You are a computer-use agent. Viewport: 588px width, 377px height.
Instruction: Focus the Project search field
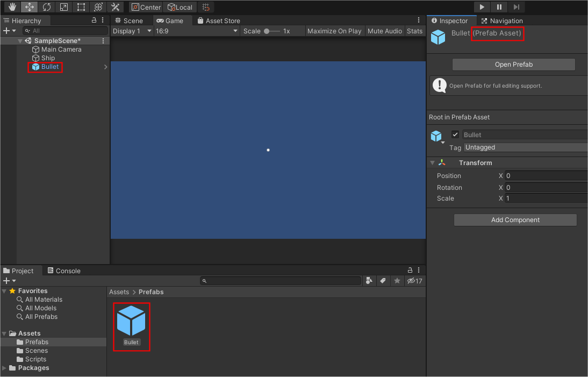[281, 281]
